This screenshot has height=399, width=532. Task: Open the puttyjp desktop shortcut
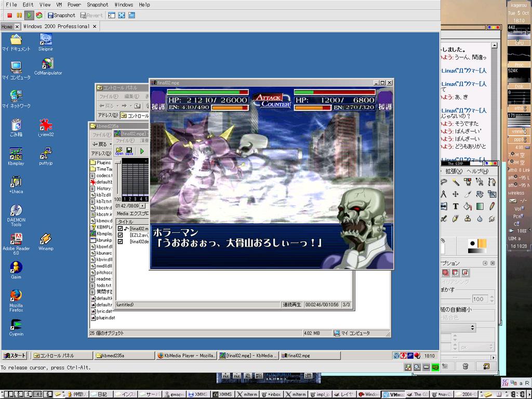(x=46, y=156)
